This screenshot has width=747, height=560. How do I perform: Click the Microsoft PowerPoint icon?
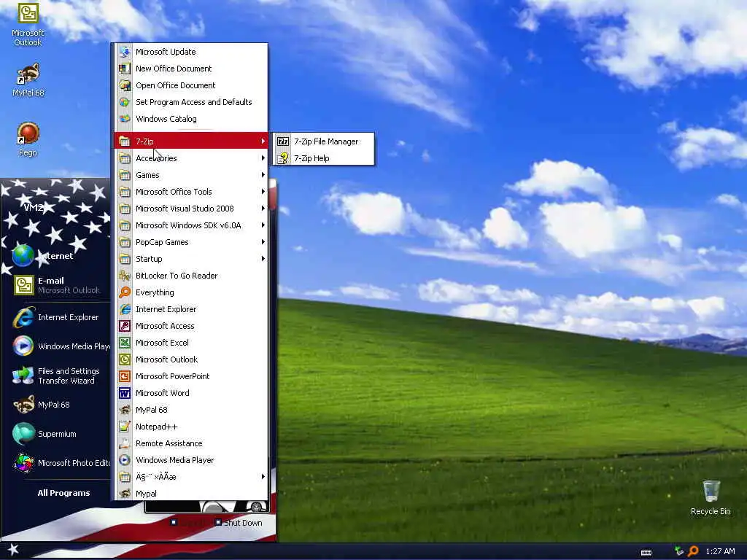(x=125, y=376)
